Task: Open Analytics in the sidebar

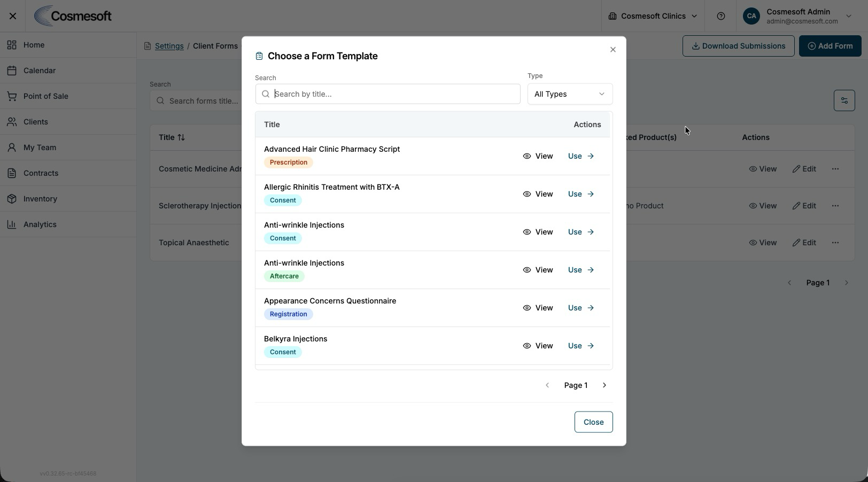Action: (x=68, y=224)
